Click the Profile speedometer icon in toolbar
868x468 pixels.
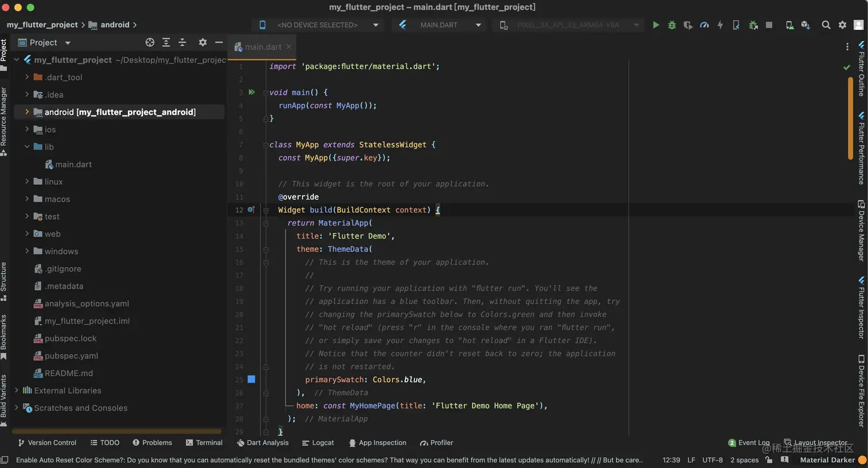(x=704, y=25)
